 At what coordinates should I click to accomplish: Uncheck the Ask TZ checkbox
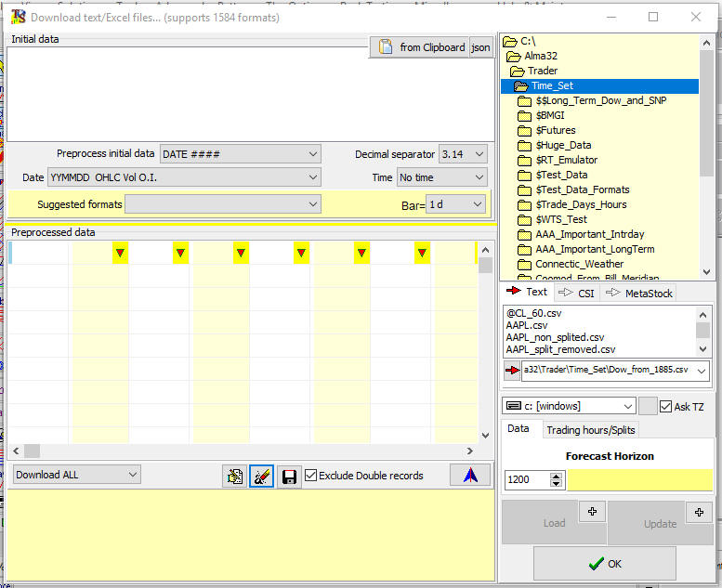click(666, 406)
